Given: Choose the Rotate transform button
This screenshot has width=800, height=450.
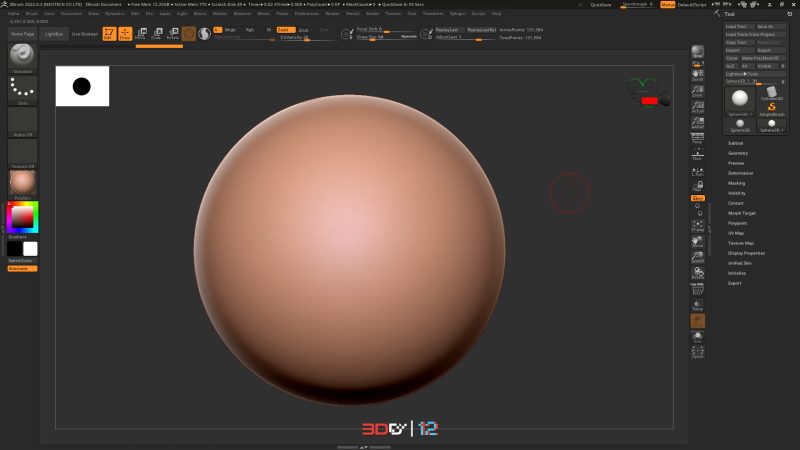Looking at the screenshot, I should point(173,34).
